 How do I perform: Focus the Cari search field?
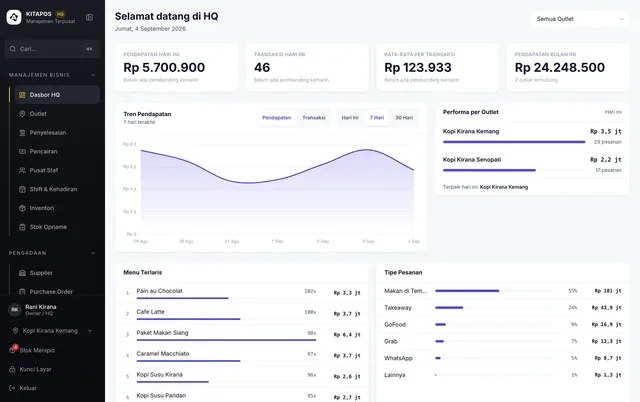pos(52,49)
